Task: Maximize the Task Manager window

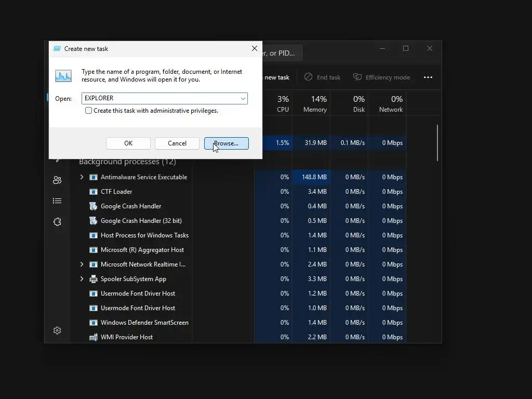Action: (406, 48)
